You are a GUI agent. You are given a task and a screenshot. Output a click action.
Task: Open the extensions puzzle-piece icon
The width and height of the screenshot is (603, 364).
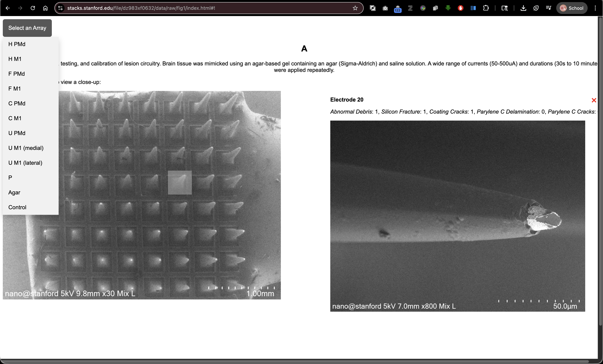[x=486, y=8]
